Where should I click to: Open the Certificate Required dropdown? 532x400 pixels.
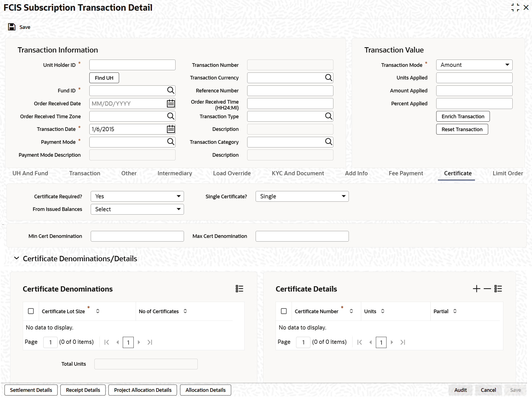(137, 196)
